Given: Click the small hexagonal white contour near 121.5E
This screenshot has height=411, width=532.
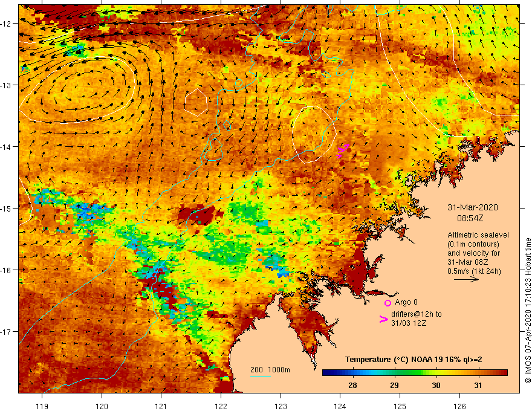Looking at the screenshot, I should [196, 102].
